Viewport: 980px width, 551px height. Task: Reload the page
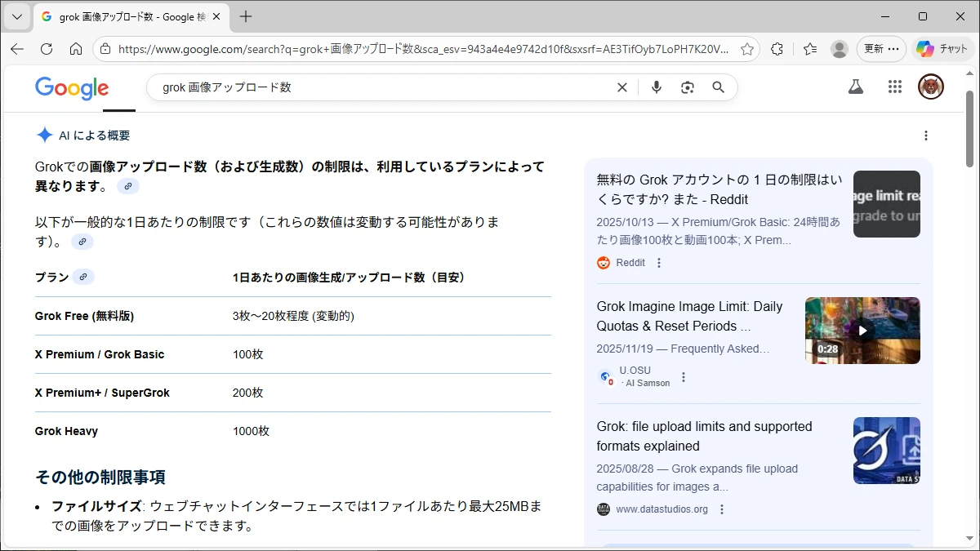(47, 49)
